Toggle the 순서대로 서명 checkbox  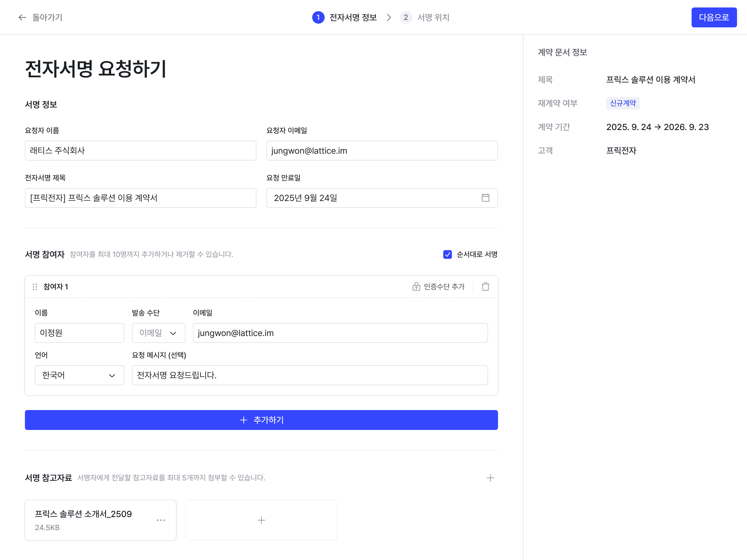click(447, 254)
